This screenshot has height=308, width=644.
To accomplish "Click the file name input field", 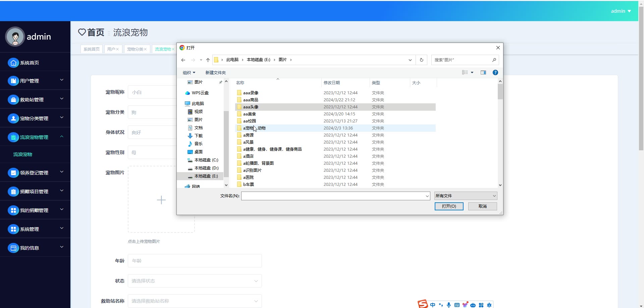I will (x=334, y=196).
